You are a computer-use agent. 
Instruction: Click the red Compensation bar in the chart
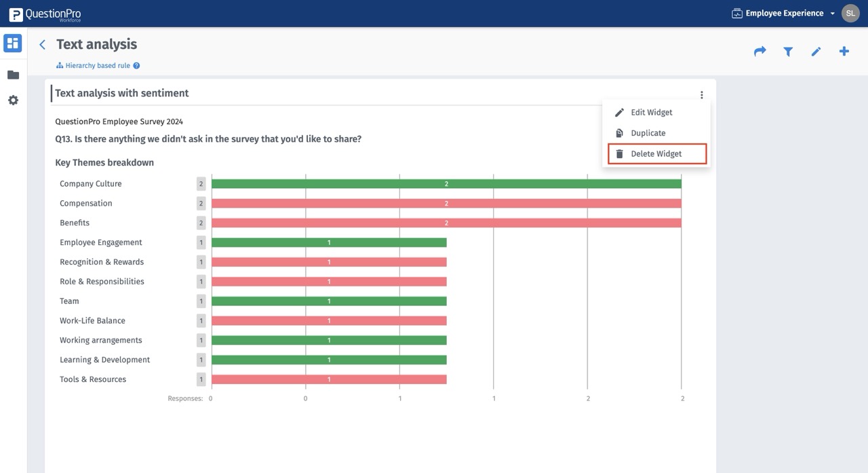444,203
